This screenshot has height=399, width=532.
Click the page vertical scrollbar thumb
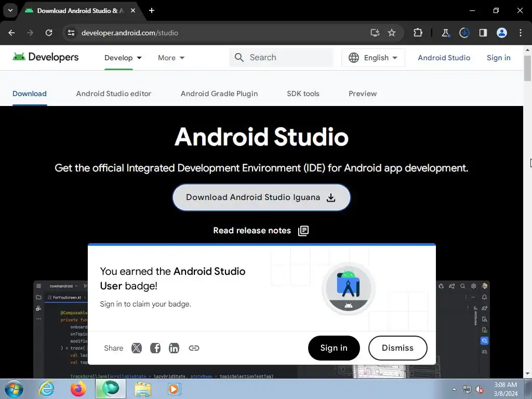click(527, 68)
